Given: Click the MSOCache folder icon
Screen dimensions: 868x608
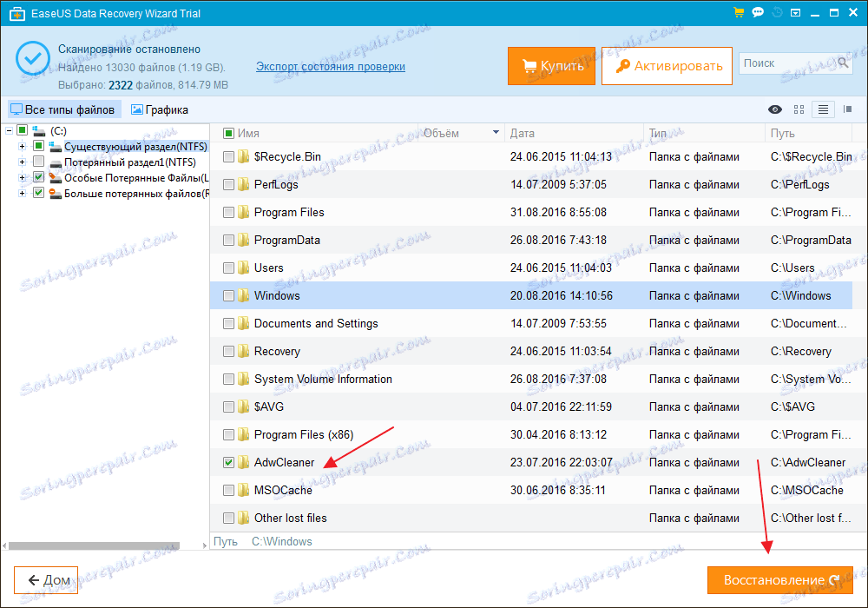Looking at the screenshot, I should tap(244, 490).
